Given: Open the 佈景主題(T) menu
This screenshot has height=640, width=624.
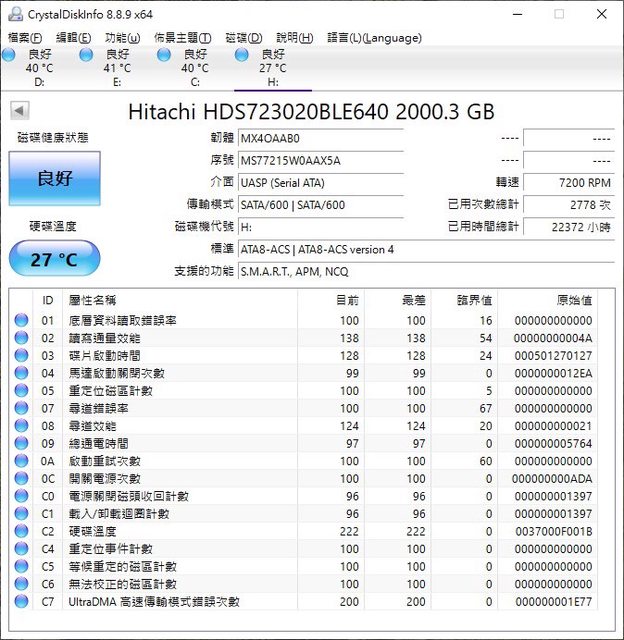Looking at the screenshot, I should coord(182,38).
